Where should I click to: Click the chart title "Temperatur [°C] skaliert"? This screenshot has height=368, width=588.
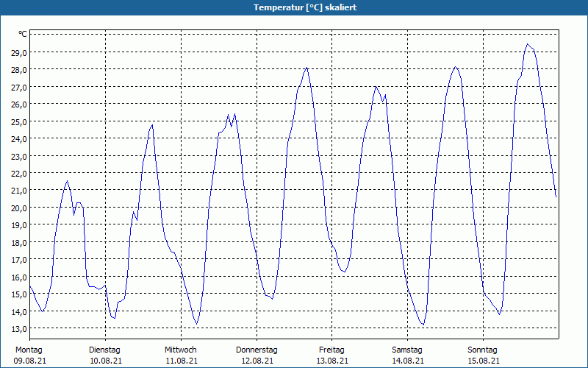294,7
